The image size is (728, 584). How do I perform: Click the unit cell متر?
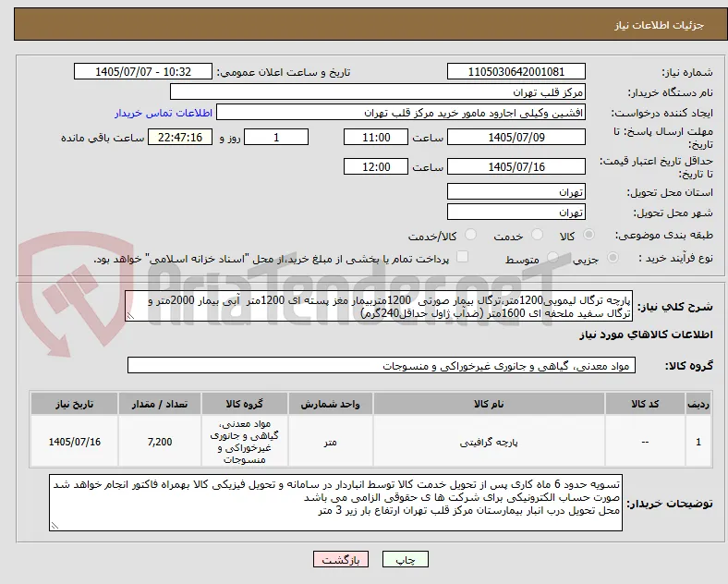click(330, 442)
